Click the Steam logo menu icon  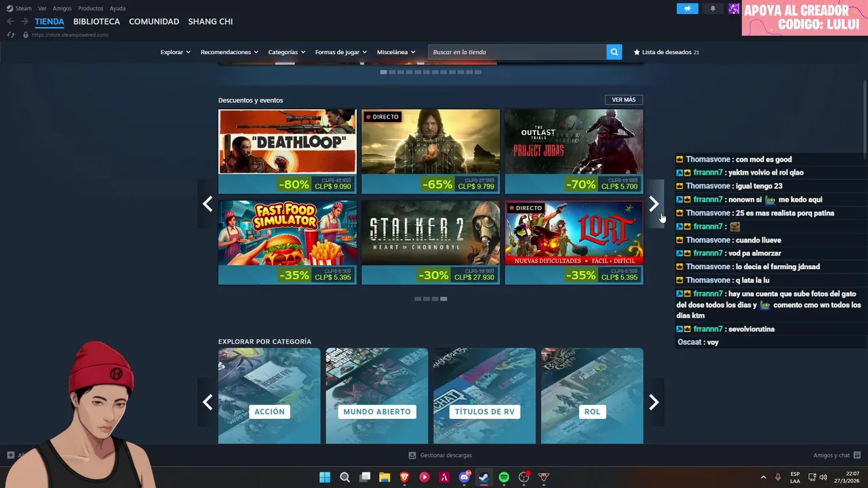click(9, 8)
